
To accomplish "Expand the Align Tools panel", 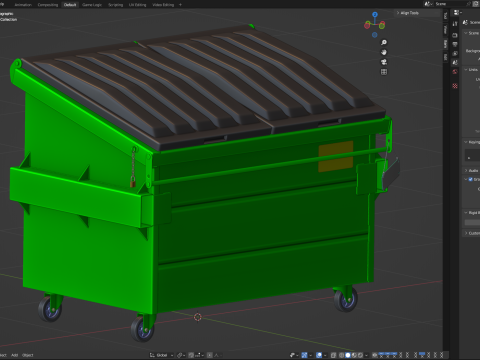I will [408, 13].
